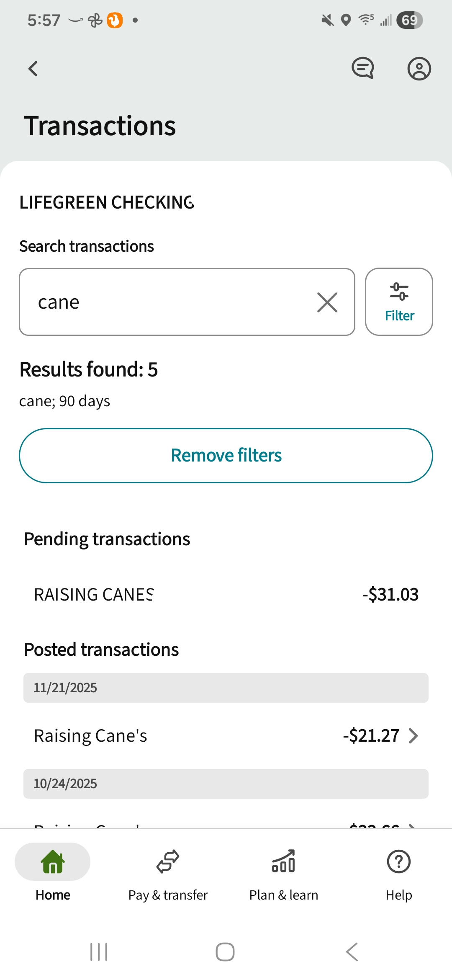Open the pending RAISING CANES transaction

pyautogui.click(x=226, y=595)
